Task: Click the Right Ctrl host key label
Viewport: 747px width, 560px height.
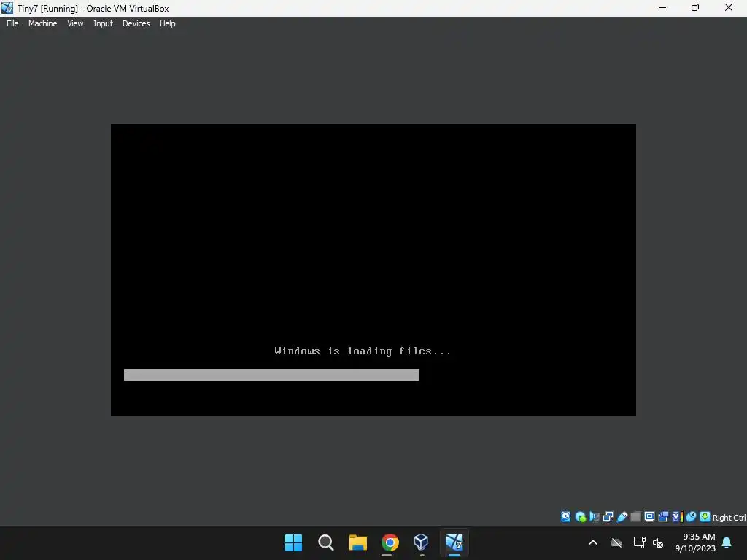Action: pos(729,518)
